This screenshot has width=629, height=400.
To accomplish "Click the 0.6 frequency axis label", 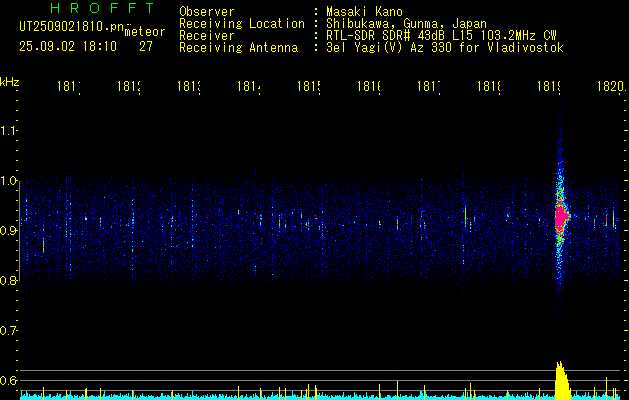I will click(x=8, y=380).
